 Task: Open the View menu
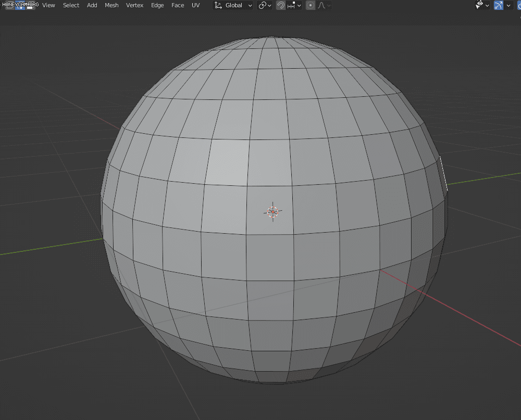tap(48, 5)
